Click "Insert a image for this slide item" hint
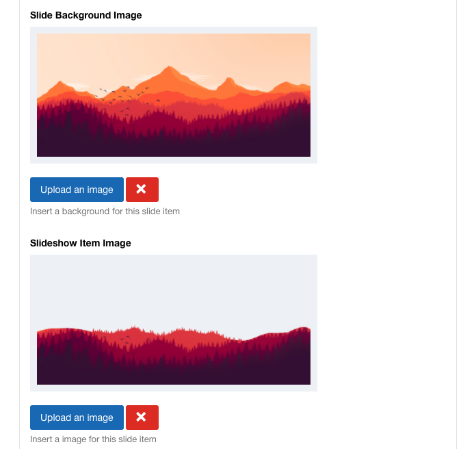Viewport: 476px width, 449px height. [93, 439]
